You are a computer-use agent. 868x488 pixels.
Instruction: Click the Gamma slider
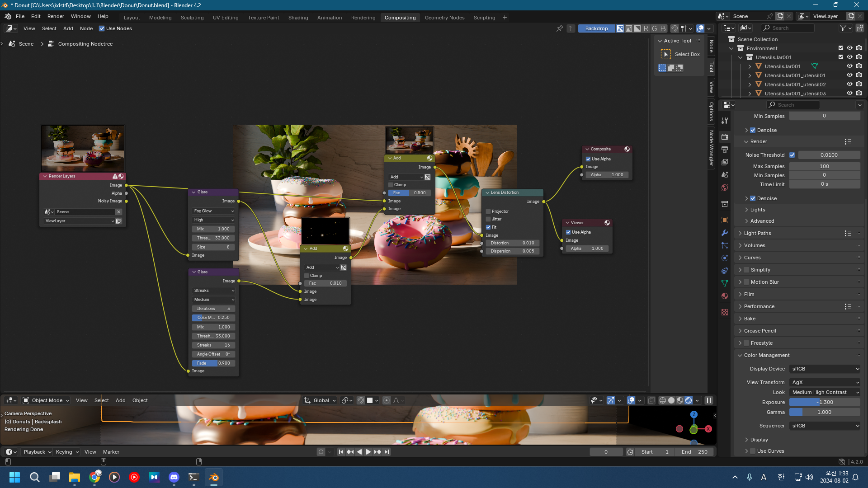tap(825, 412)
